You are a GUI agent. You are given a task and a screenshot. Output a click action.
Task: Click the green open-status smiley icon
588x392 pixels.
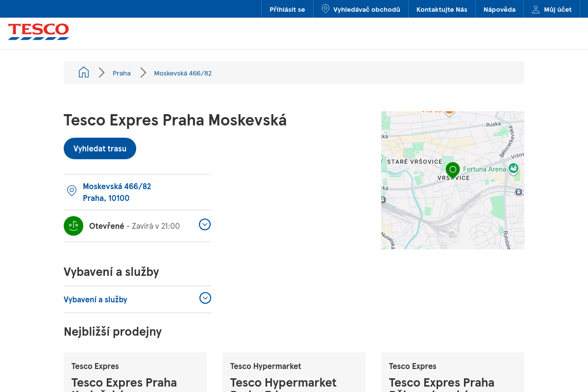[73, 226]
